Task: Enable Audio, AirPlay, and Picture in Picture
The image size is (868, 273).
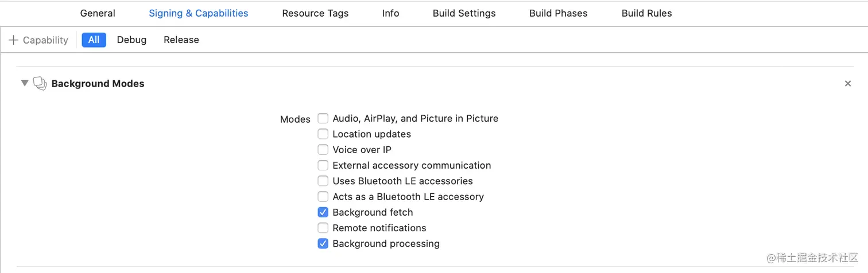Action: pos(323,119)
